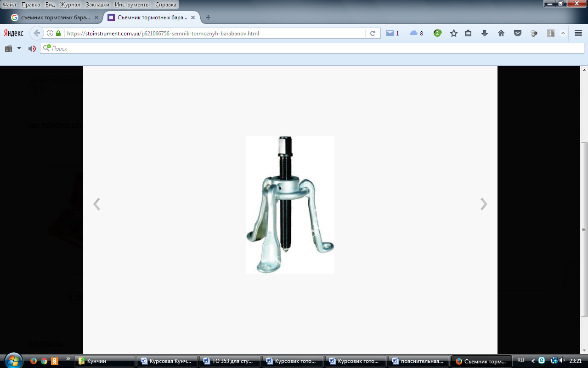Open the Закладки menu

[x=97, y=5]
